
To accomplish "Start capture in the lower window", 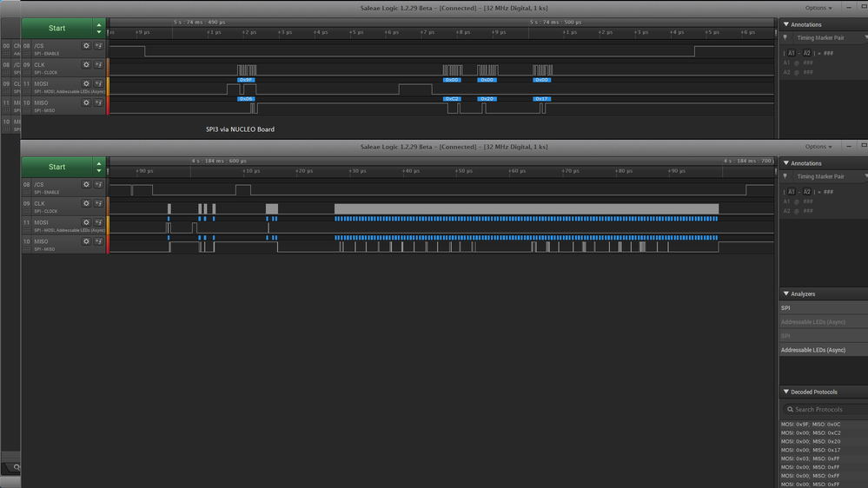I will pyautogui.click(x=57, y=167).
